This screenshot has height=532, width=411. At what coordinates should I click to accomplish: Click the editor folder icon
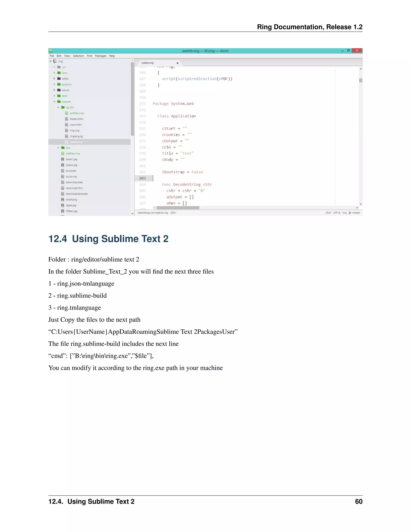coord(59,78)
